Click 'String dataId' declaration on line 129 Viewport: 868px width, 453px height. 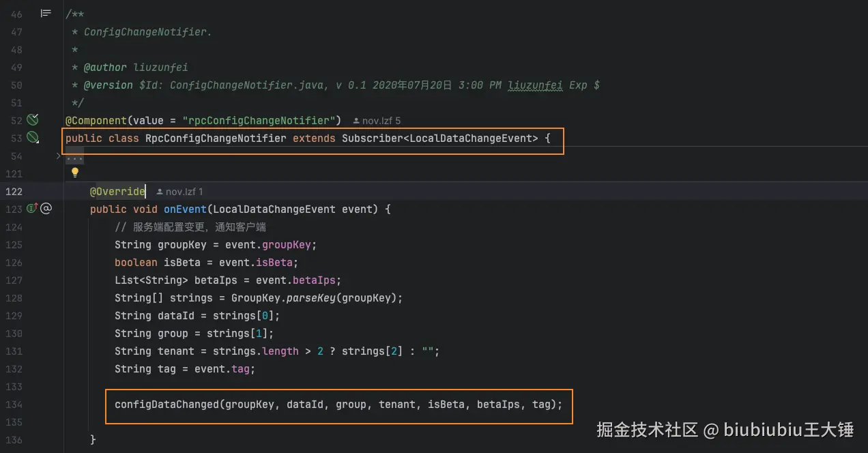(x=154, y=316)
